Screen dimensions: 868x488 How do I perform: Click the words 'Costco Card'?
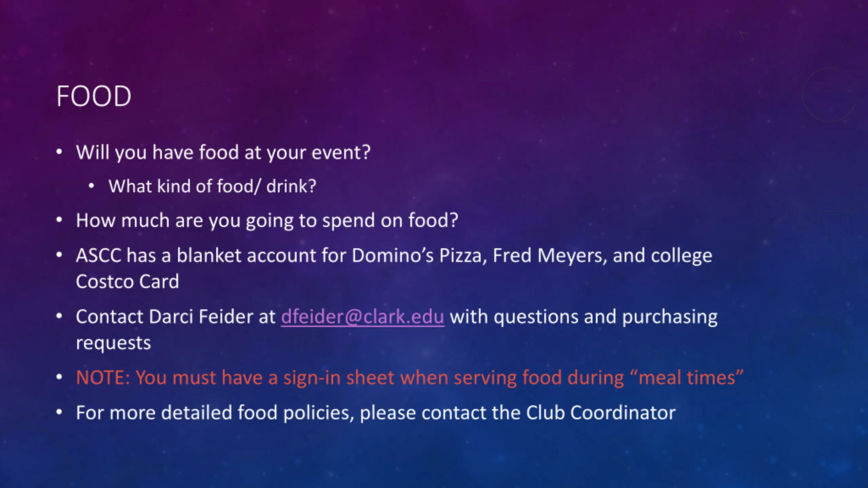(x=127, y=282)
